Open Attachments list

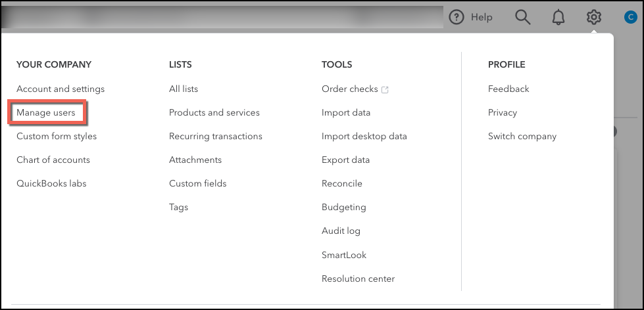[195, 160]
